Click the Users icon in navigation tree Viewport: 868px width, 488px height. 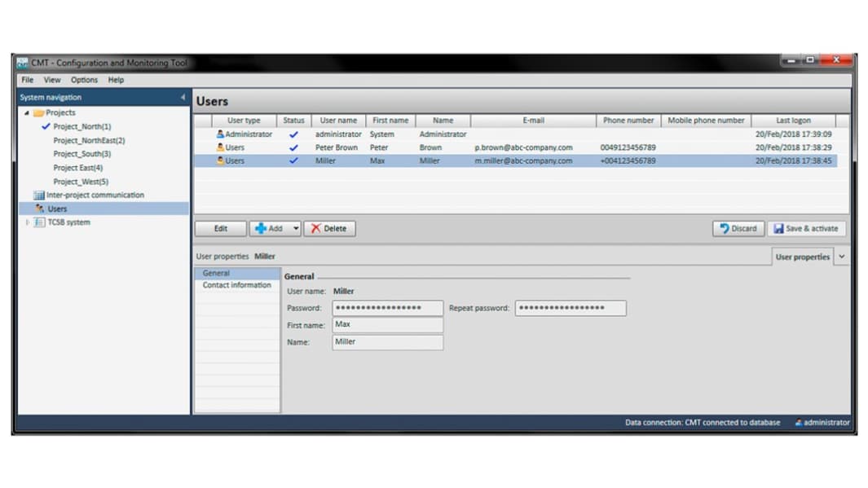click(x=39, y=209)
